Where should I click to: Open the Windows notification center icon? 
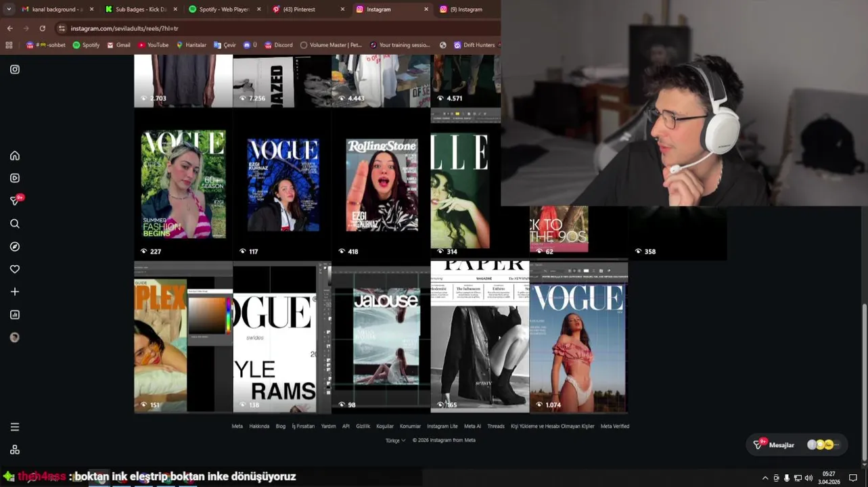coord(853,478)
